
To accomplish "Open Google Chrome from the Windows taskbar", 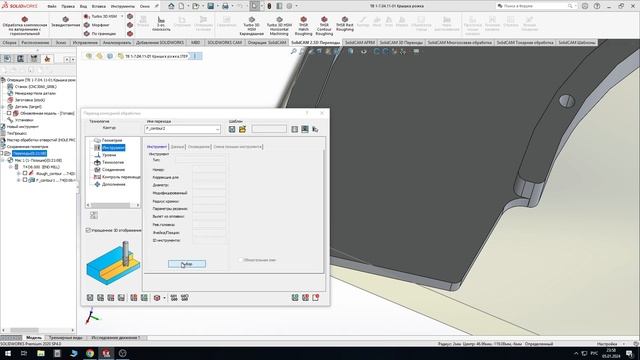I will [x=90, y=353].
